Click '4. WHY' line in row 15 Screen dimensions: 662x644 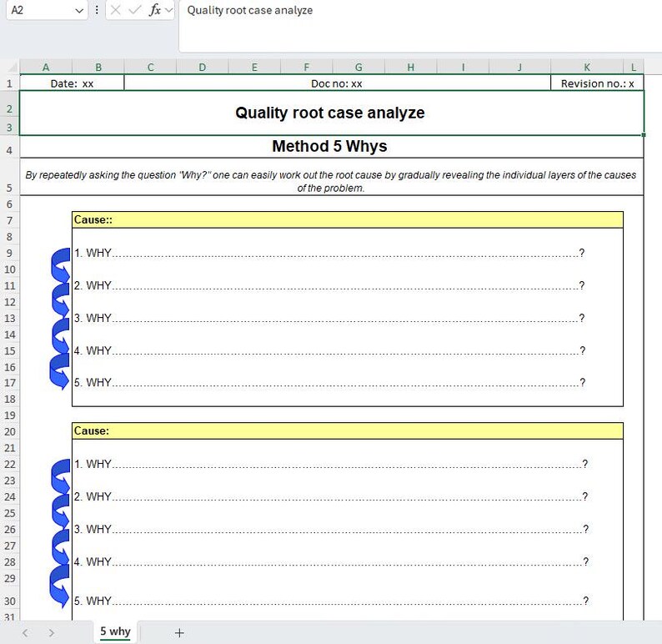pyautogui.click(x=329, y=350)
